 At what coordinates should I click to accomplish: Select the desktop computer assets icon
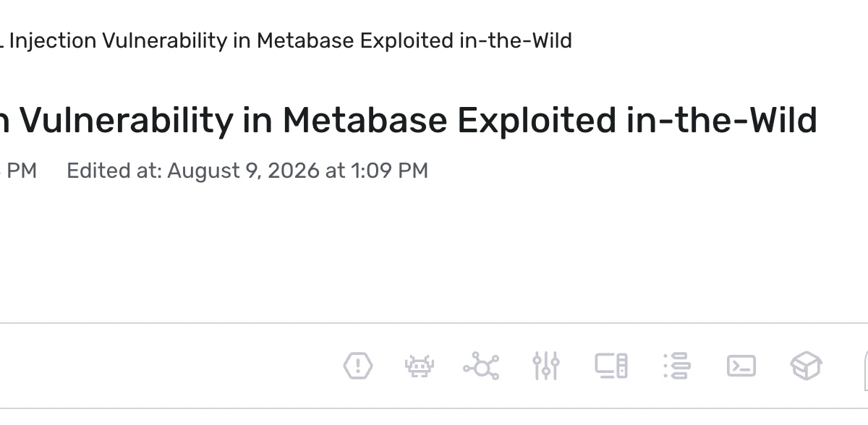pyautogui.click(x=611, y=366)
